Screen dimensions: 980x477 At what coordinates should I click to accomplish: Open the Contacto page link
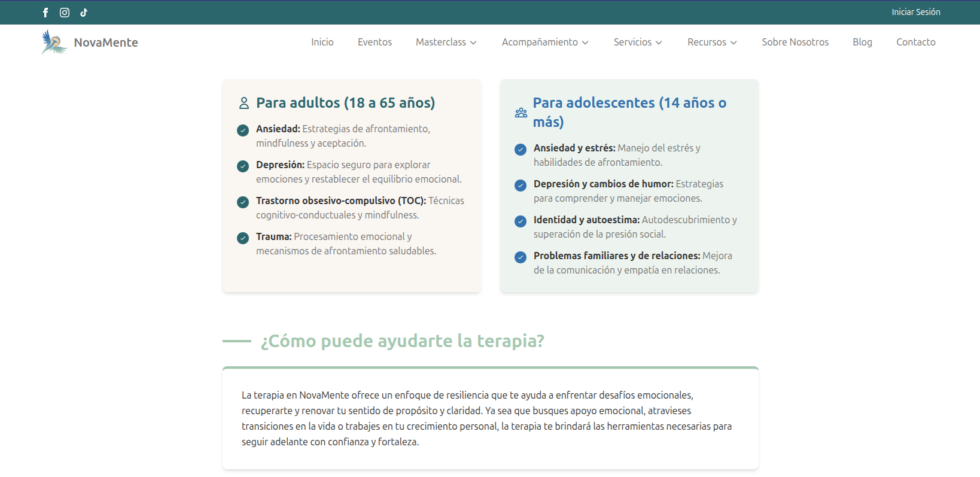pyautogui.click(x=915, y=42)
